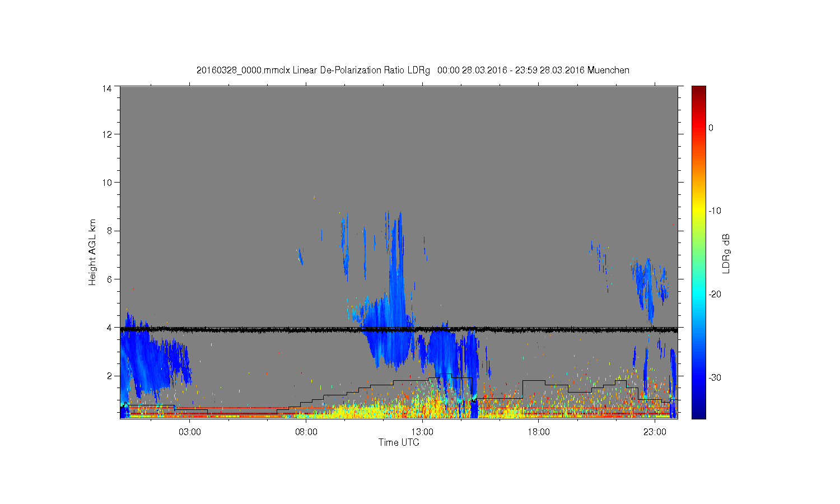Click the "Height AGL km" axis label
Viewport: 840px width, 504px height.
pos(92,252)
